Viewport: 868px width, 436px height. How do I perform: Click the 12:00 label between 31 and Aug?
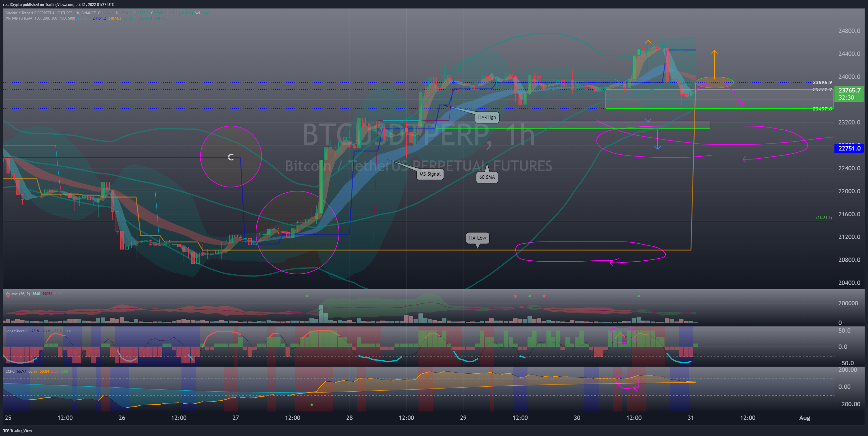point(748,418)
